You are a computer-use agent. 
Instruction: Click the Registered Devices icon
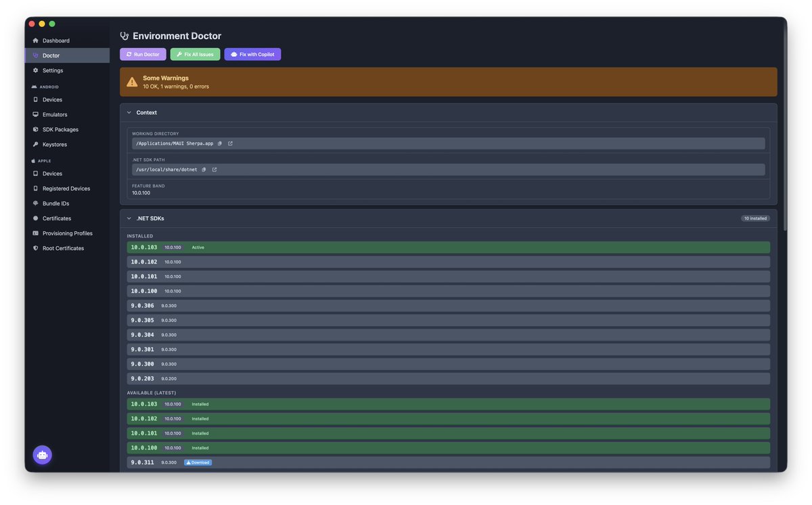point(36,189)
